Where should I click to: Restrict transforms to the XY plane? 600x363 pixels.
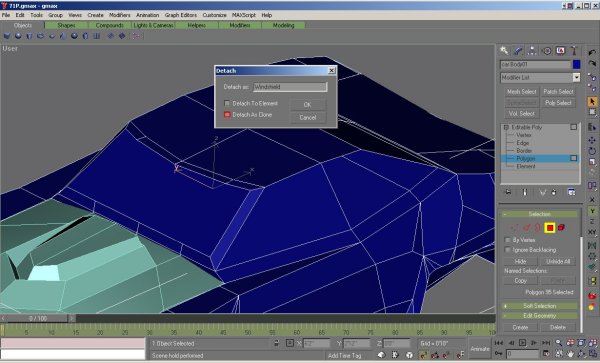point(592,232)
